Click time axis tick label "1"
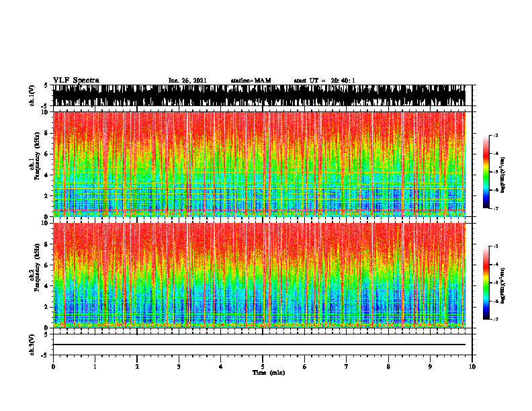 [95, 367]
